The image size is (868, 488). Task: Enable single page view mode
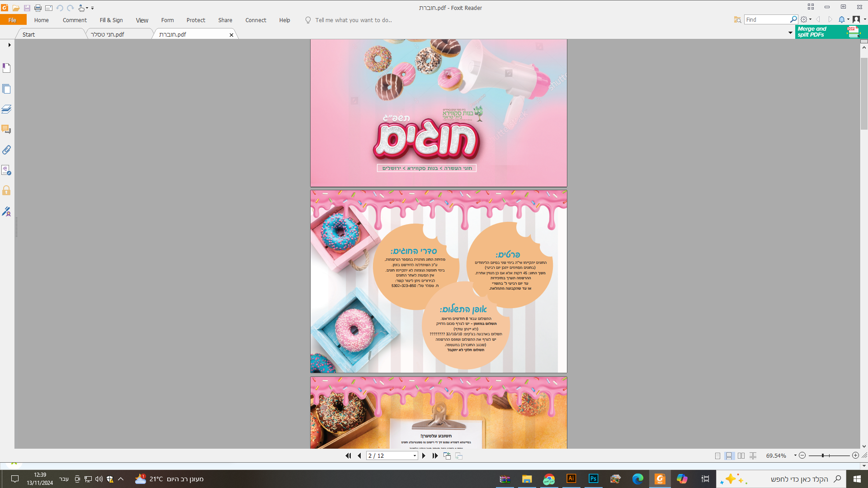click(x=717, y=456)
